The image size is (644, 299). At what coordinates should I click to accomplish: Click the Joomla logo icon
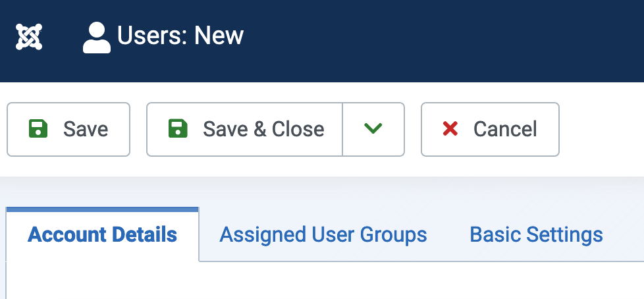tap(29, 37)
